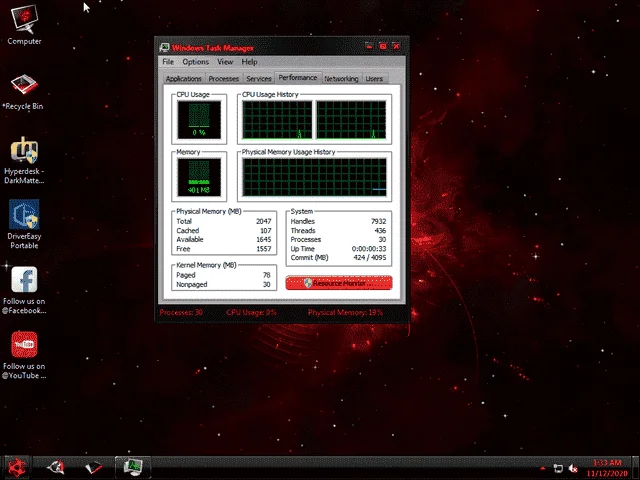Click the status bar CPU Usage: 0% text
This screenshot has height=480, width=640.
click(251, 312)
